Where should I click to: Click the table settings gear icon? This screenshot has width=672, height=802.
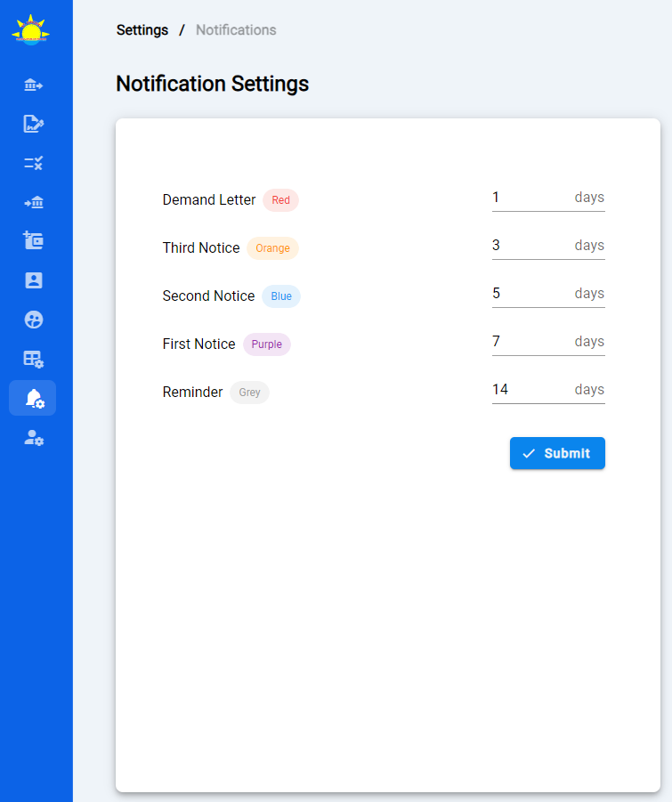pyautogui.click(x=33, y=358)
